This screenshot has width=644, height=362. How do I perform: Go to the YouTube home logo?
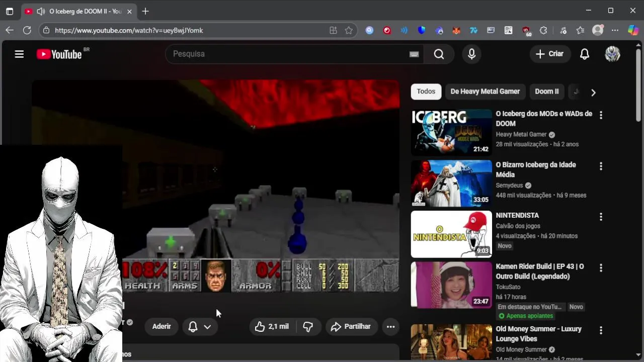click(59, 54)
